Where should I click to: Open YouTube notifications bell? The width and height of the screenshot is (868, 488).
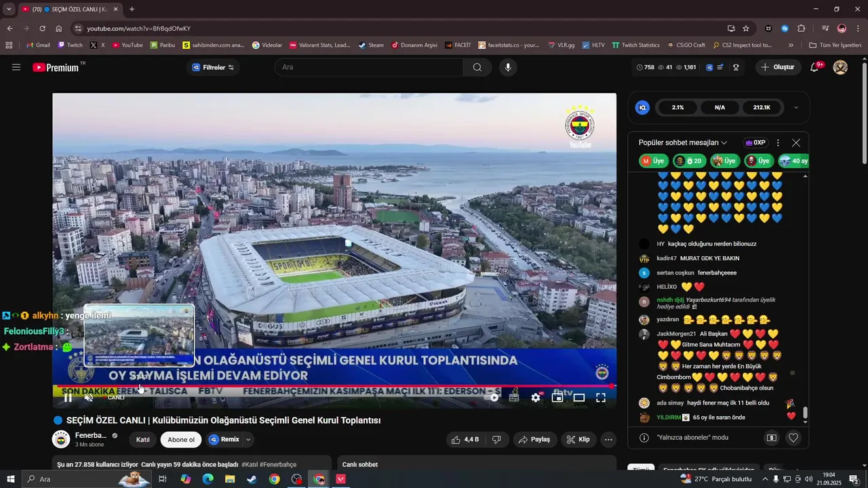coord(816,67)
